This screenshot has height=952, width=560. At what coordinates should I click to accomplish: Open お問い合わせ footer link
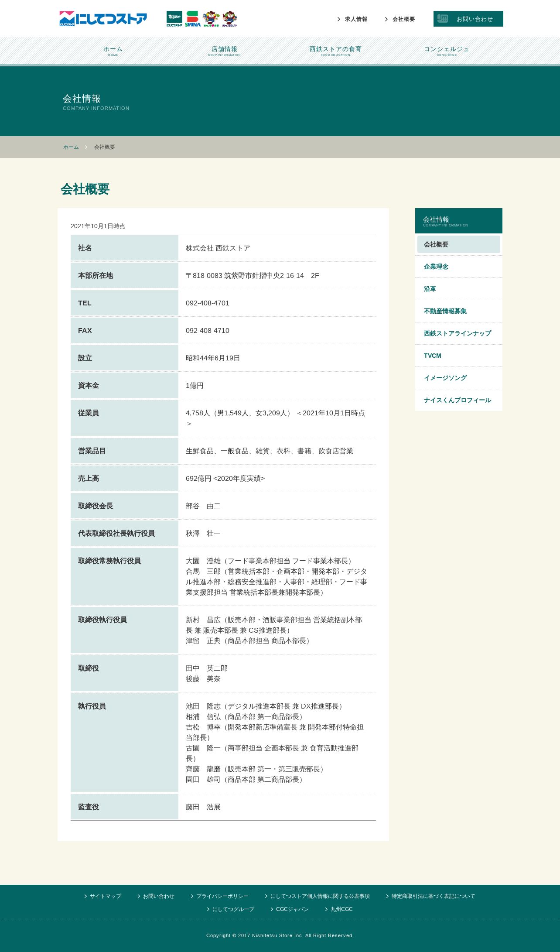[156, 896]
